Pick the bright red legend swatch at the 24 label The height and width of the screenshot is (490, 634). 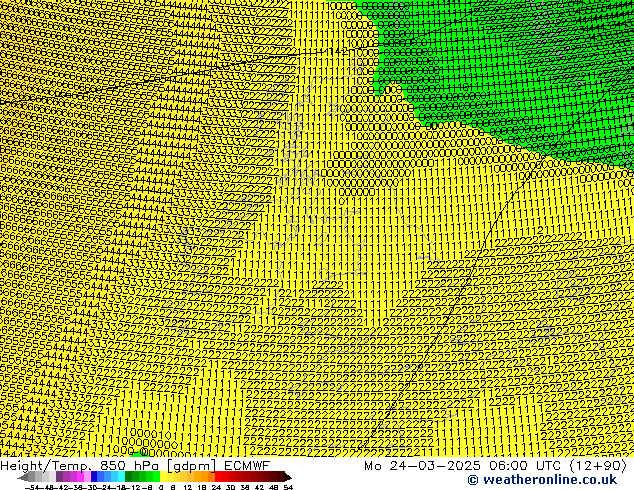tap(218, 477)
